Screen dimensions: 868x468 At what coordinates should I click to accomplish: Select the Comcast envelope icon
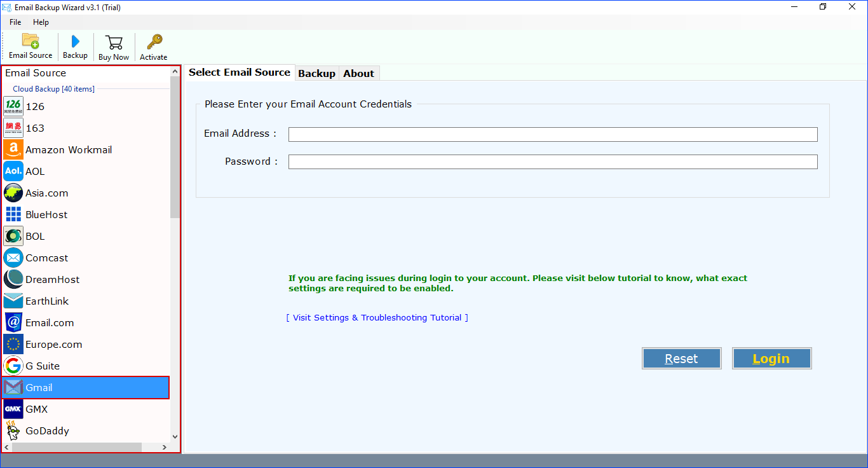pyautogui.click(x=13, y=258)
